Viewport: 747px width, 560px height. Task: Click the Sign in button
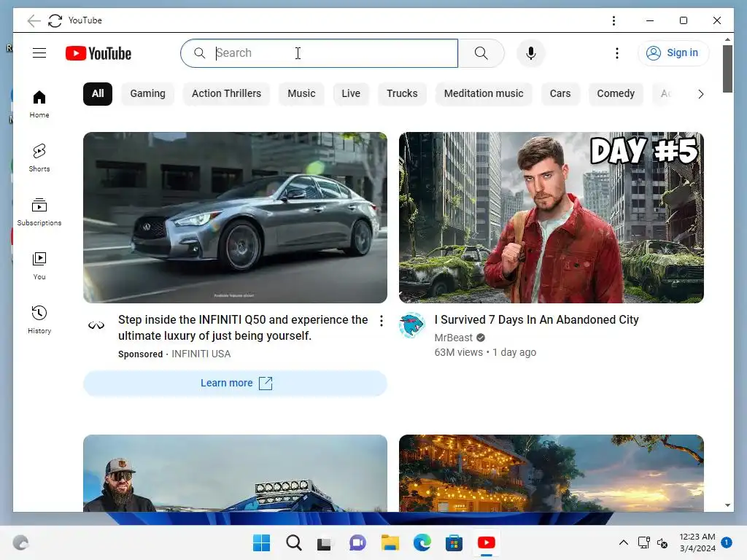coord(673,52)
